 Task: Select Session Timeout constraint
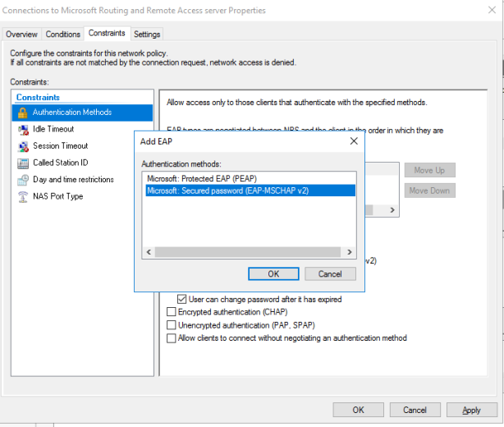coord(61,146)
